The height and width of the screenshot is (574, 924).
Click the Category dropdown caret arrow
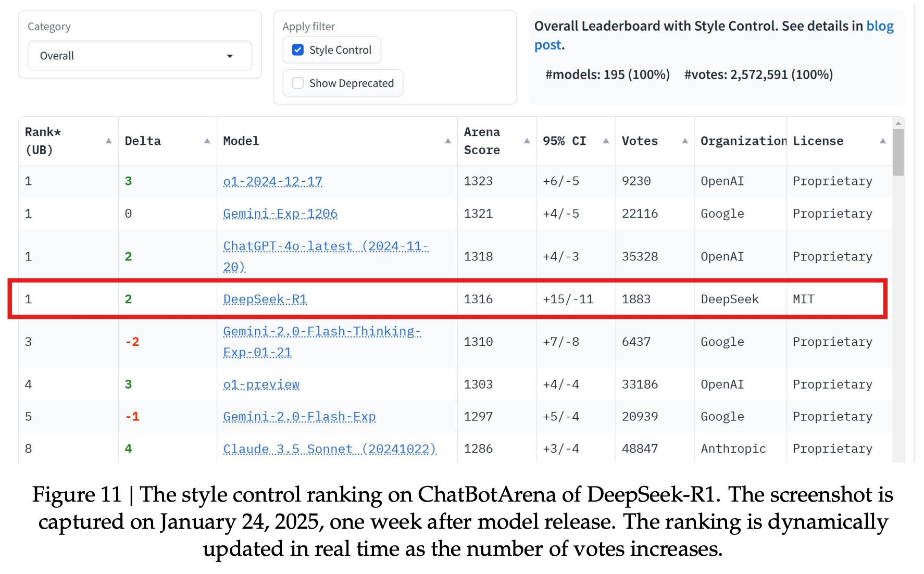[x=230, y=56]
